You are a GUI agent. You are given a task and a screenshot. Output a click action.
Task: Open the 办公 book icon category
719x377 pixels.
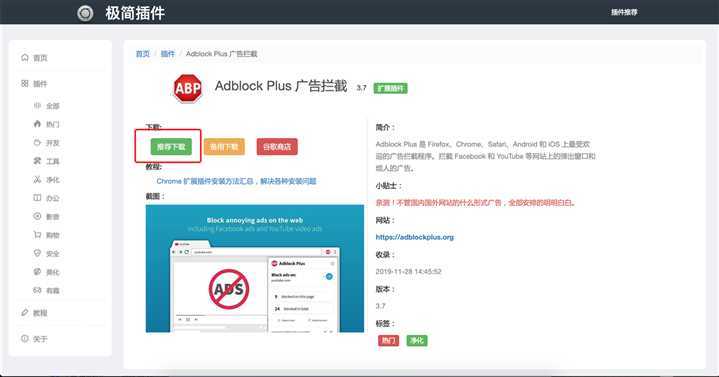pyautogui.click(x=38, y=198)
